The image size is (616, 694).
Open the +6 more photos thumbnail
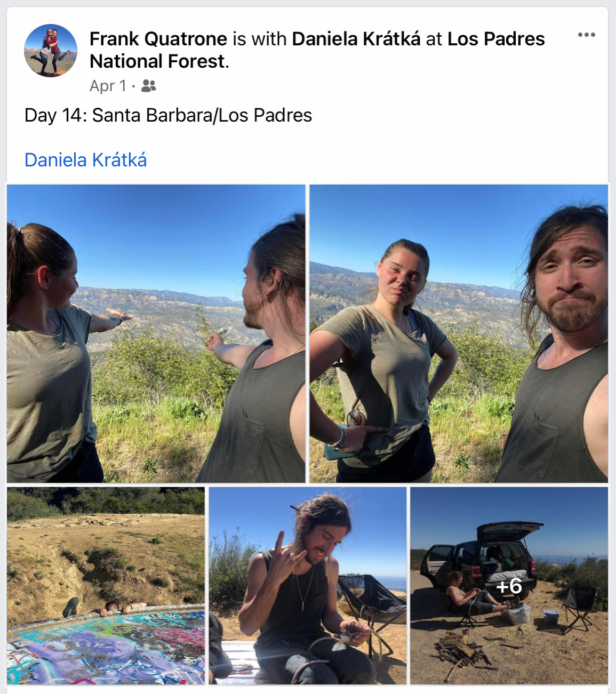(x=509, y=586)
